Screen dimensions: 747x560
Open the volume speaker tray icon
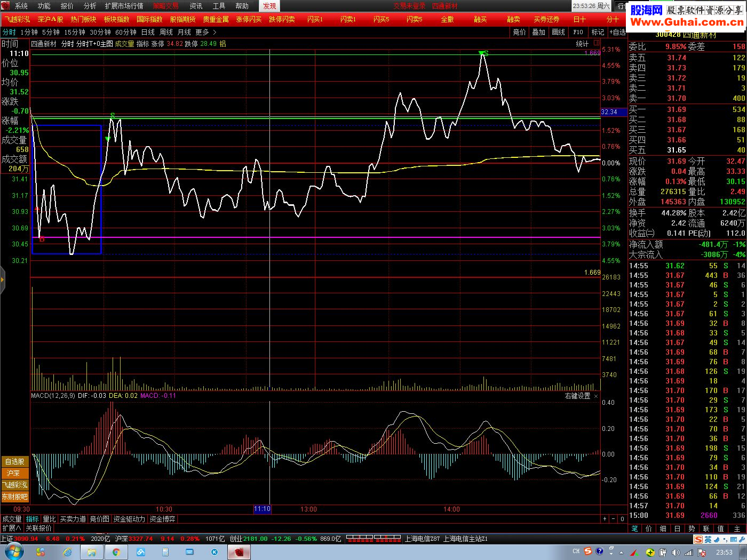676,553
